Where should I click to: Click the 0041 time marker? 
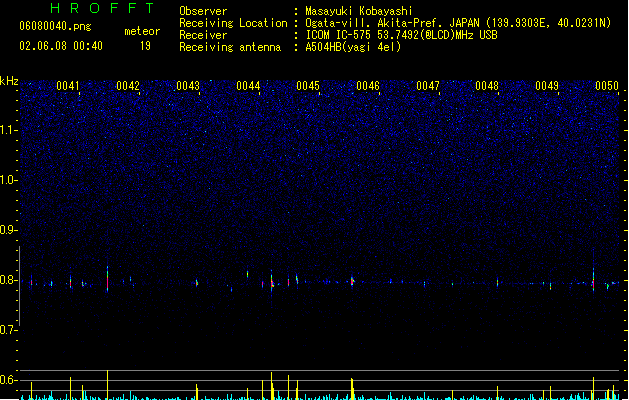tap(68, 86)
